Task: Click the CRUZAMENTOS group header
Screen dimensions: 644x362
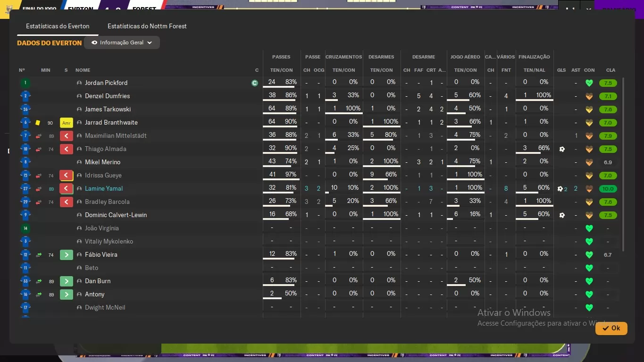Action: pos(343,57)
